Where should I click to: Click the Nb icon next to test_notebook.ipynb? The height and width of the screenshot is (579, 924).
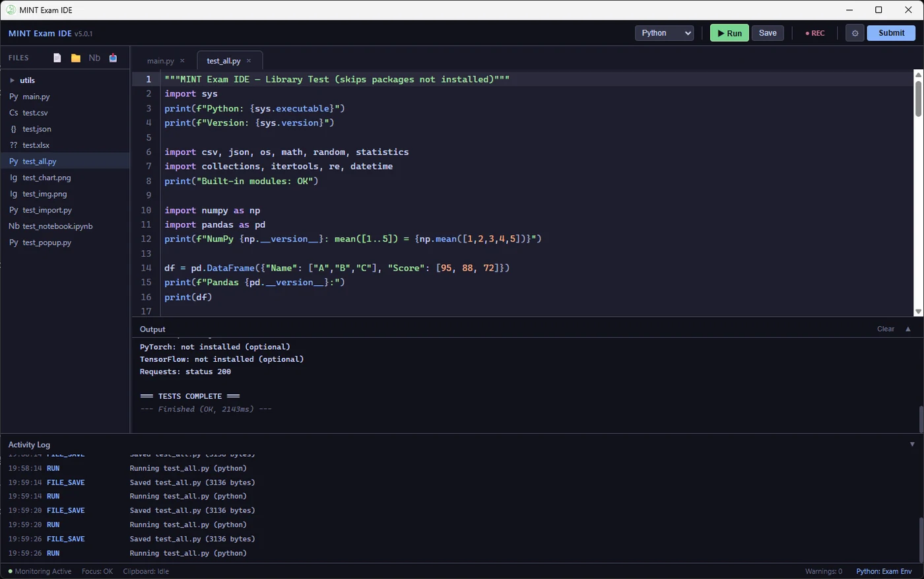(14, 226)
